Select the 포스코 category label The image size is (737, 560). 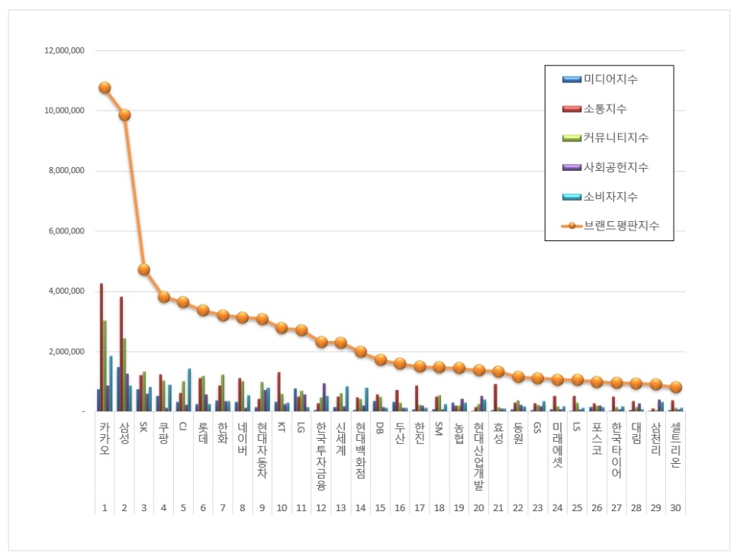pyautogui.click(x=597, y=439)
